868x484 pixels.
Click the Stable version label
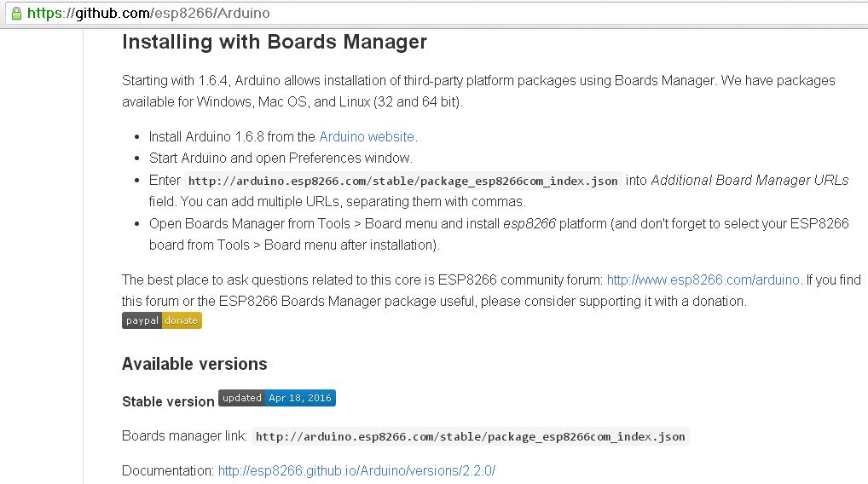168,401
